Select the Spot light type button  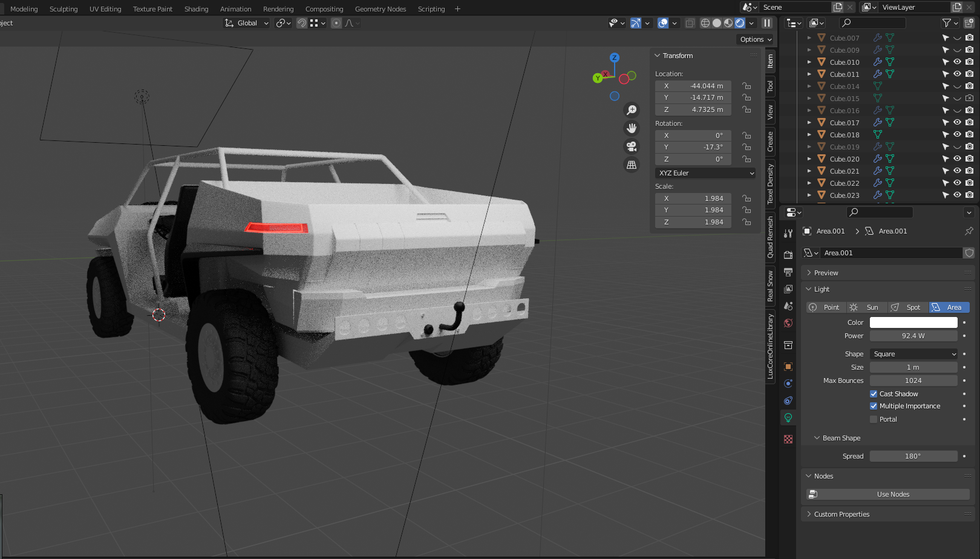[x=907, y=307]
